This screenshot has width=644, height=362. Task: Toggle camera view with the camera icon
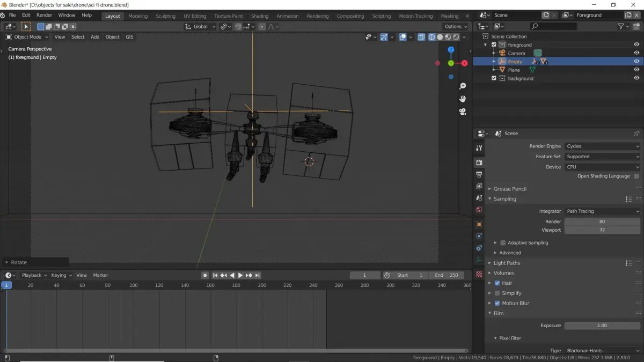(462, 112)
